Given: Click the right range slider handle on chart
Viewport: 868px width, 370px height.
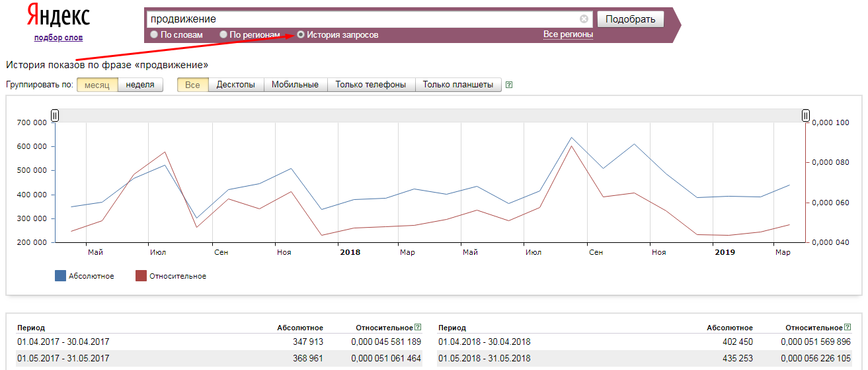Looking at the screenshot, I should point(806,116).
